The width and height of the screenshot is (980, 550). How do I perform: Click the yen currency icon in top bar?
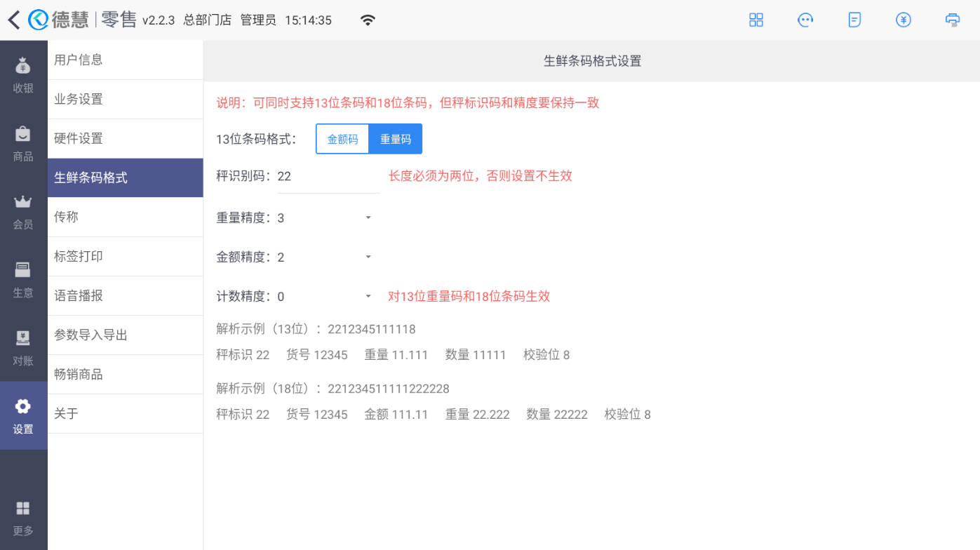point(904,20)
